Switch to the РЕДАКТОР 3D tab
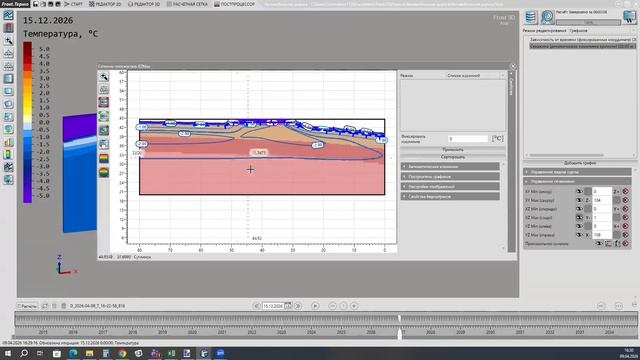The image size is (640, 360). pos(144,4)
